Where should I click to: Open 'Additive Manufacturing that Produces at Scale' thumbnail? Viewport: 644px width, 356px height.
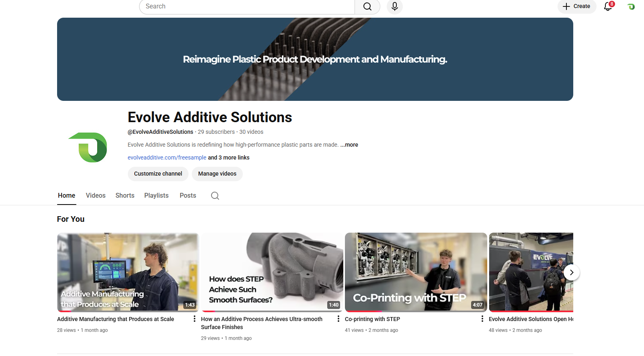click(x=128, y=272)
